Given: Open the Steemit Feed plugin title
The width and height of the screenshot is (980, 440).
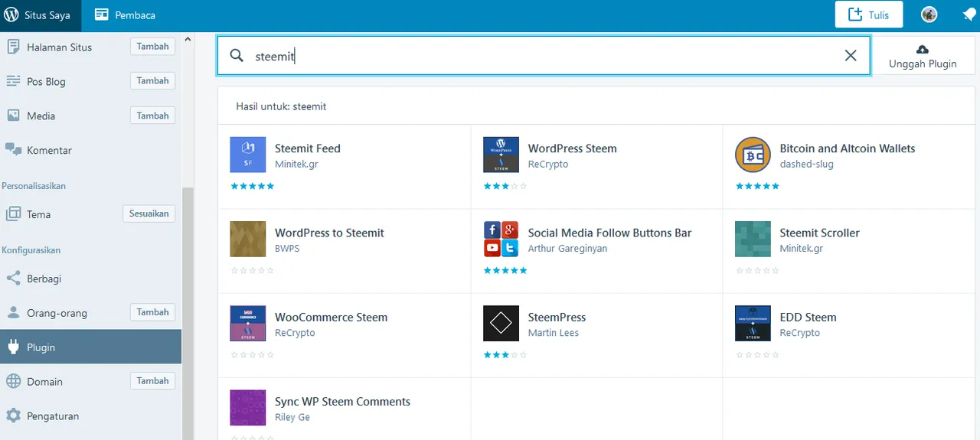Looking at the screenshot, I should 307,148.
